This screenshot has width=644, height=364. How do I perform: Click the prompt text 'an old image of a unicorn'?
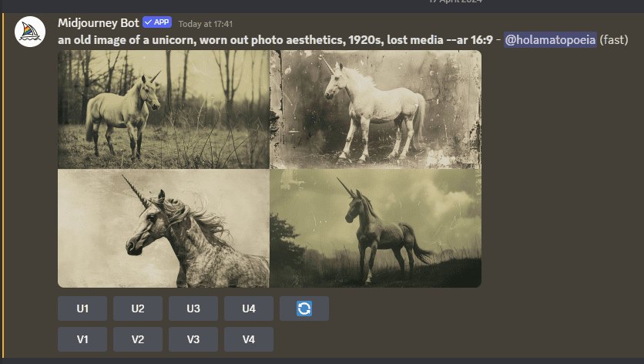pyautogui.click(x=126, y=40)
